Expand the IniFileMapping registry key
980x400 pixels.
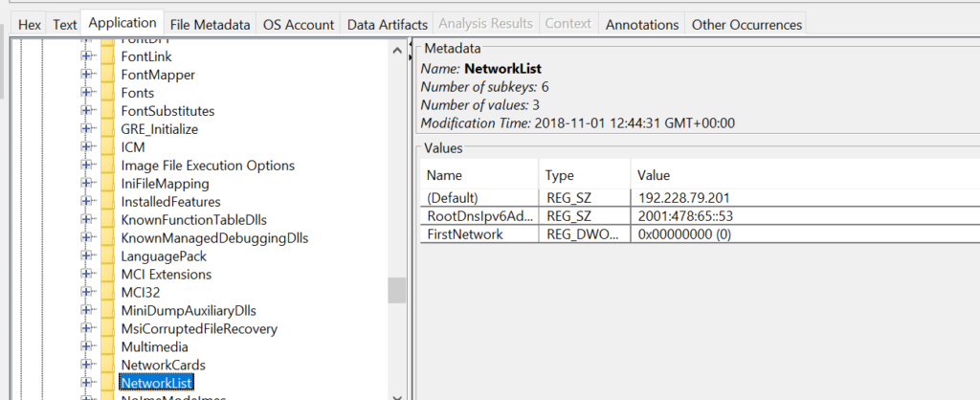[x=86, y=184]
